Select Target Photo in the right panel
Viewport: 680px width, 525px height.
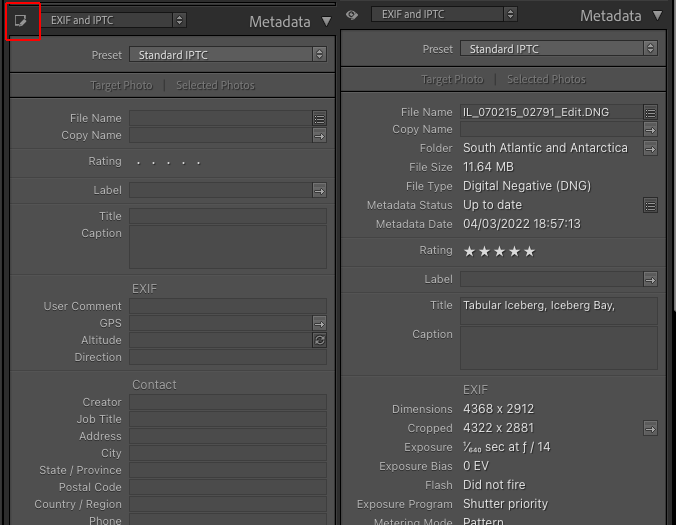click(452, 79)
